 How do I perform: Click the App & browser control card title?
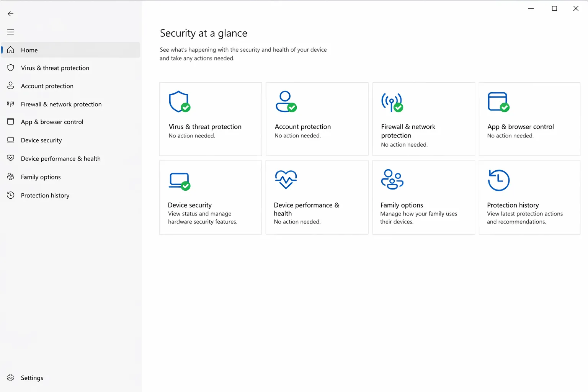coord(521,127)
